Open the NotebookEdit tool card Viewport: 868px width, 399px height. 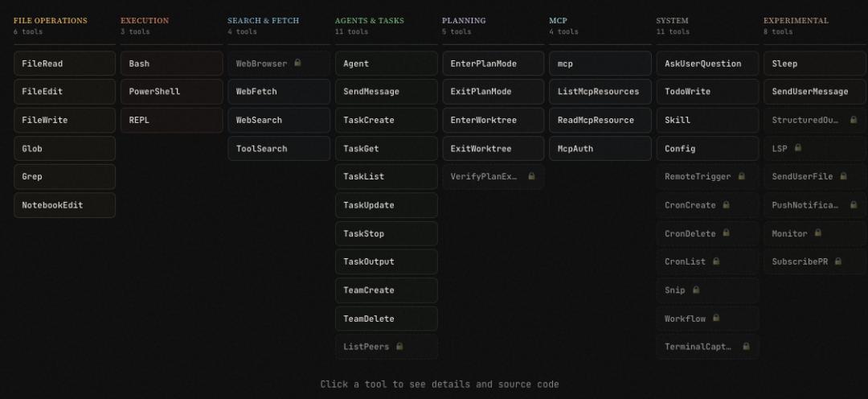64,205
